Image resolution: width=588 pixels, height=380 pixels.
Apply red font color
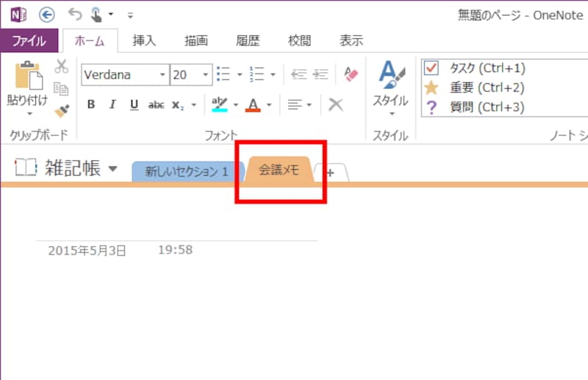[253, 104]
